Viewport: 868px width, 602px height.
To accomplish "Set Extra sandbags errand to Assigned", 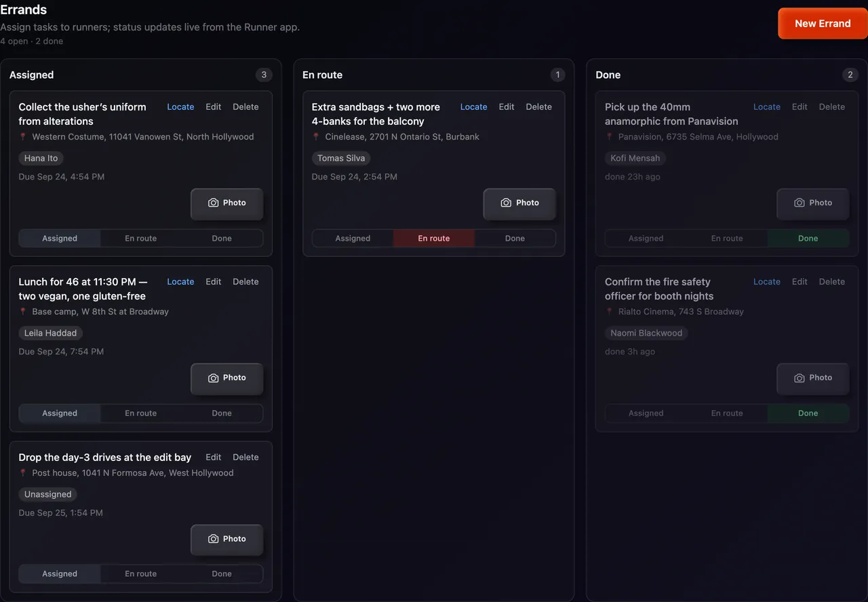I will pyautogui.click(x=353, y=239).
